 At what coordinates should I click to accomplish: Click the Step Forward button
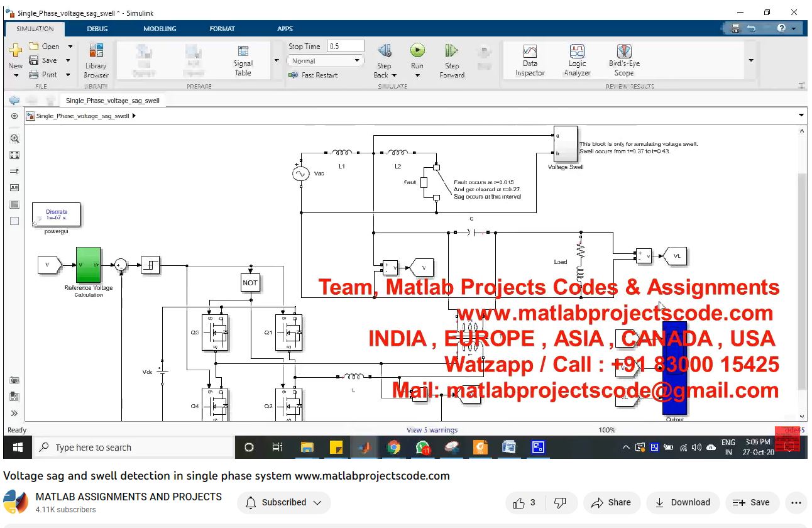tap(451, 60)
